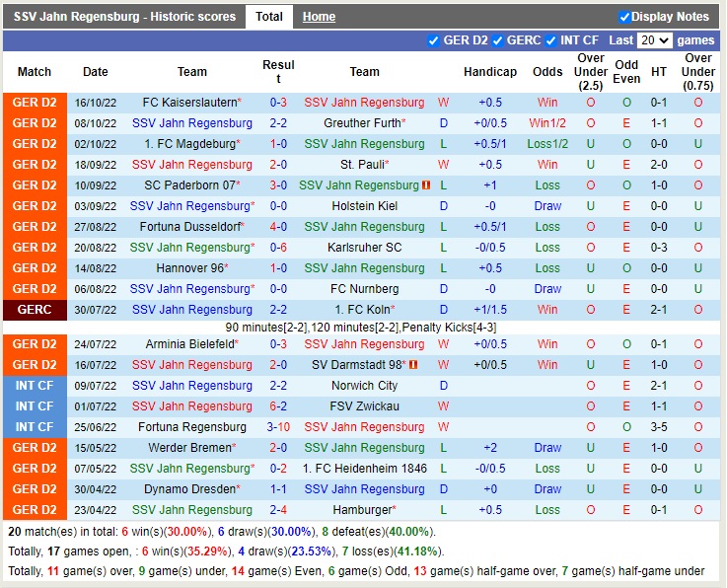Image resolution: width=727 pixels, height=588 pixels.
Task: Switch to the Home tab
Action: tap(319, 17)
